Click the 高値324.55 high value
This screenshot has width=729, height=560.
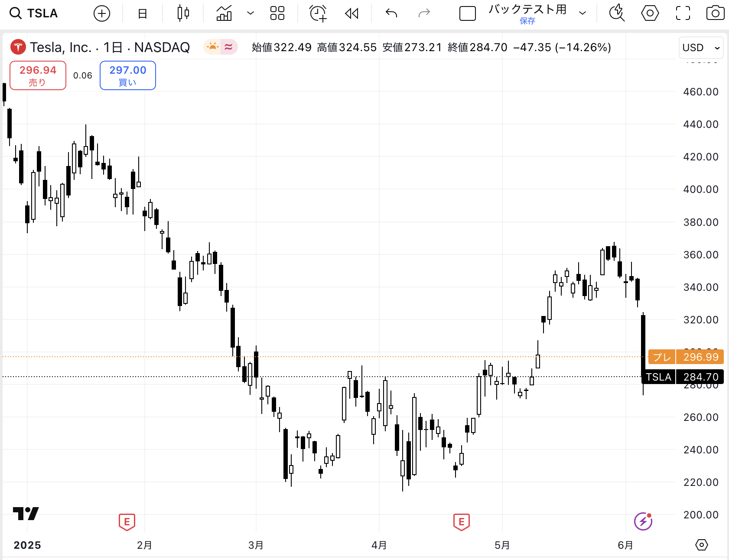(347, 47)
